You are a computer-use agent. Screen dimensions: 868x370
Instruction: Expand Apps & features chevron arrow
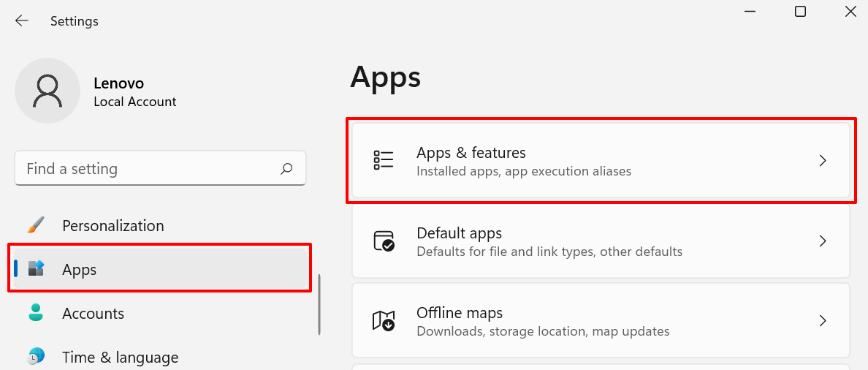click(823, 161)
